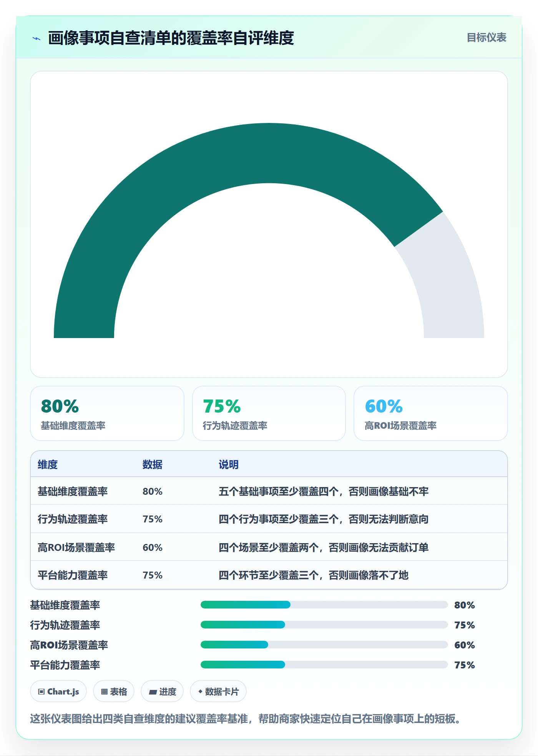Click 平台能力覆盖率 in the table's first column
This screenshot has width=538, height=756.
[73, 575]
